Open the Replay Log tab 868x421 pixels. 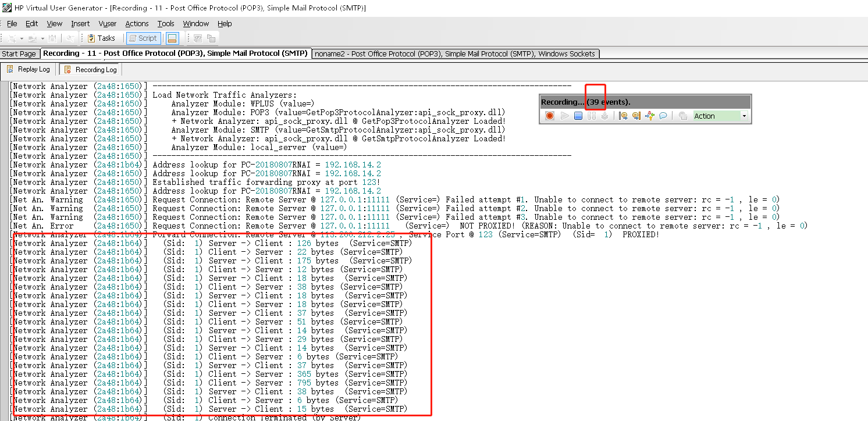click(x=29, y=69)
